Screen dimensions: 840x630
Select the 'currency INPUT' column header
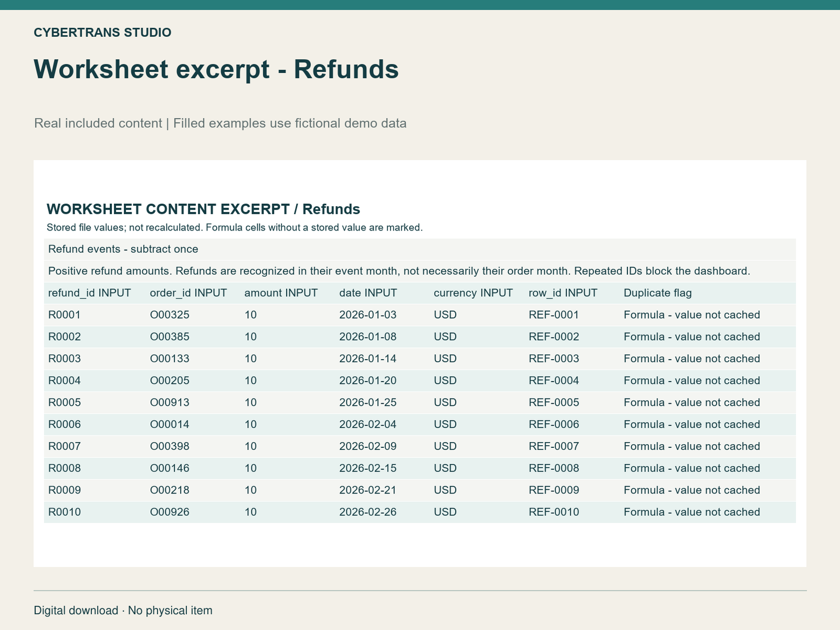point(473,293)
